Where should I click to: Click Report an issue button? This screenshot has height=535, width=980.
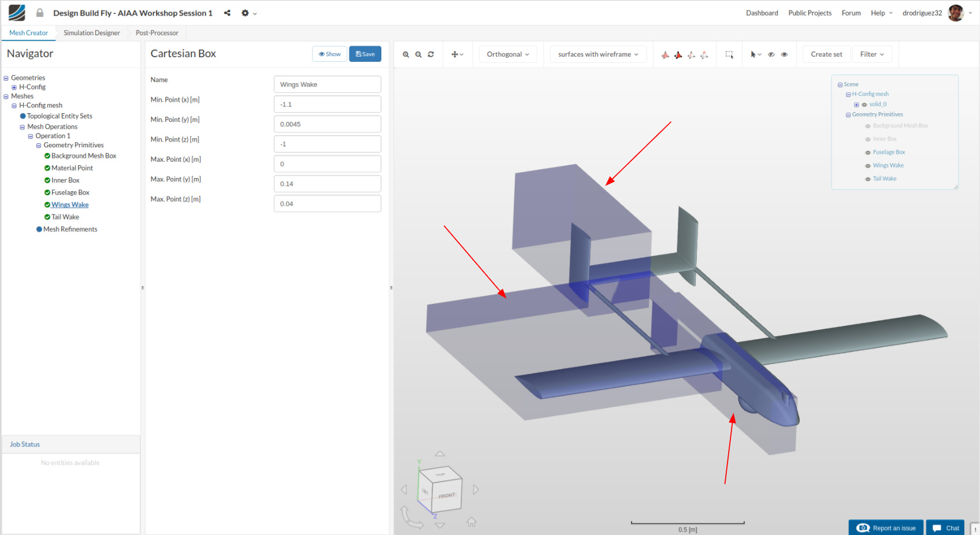click(x=886, y=528)
